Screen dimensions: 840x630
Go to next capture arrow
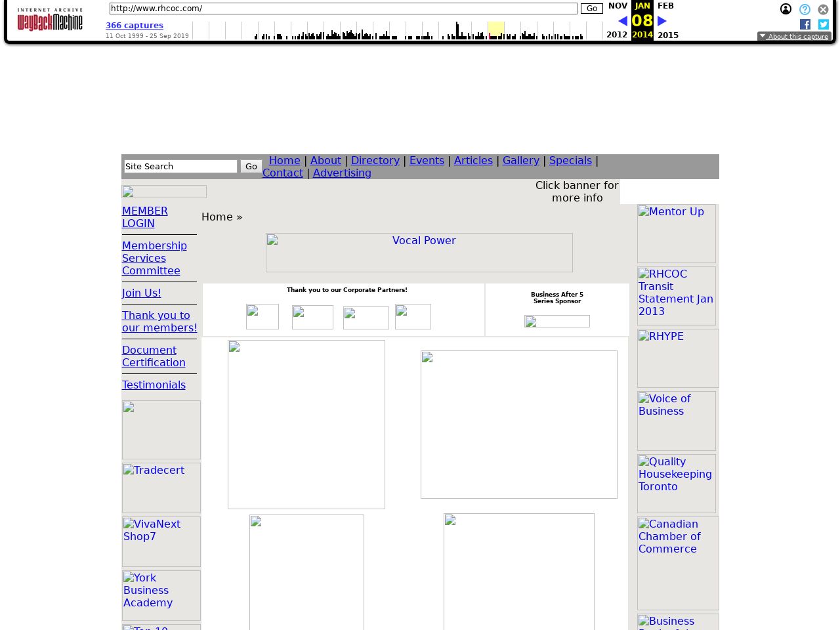coord(662,21)
